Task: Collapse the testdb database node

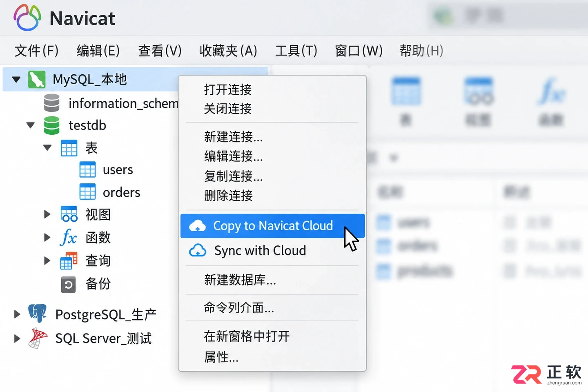Action: (31, 125)
